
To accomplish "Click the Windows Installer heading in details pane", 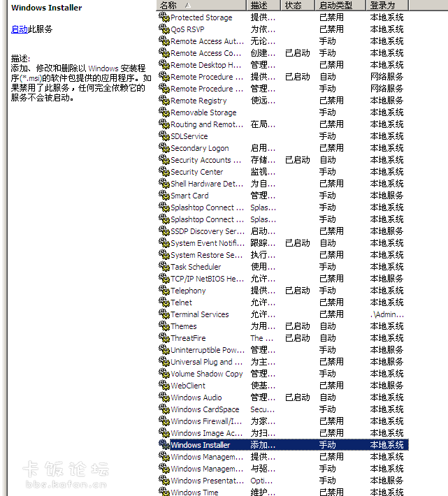I will coord(47,8).
